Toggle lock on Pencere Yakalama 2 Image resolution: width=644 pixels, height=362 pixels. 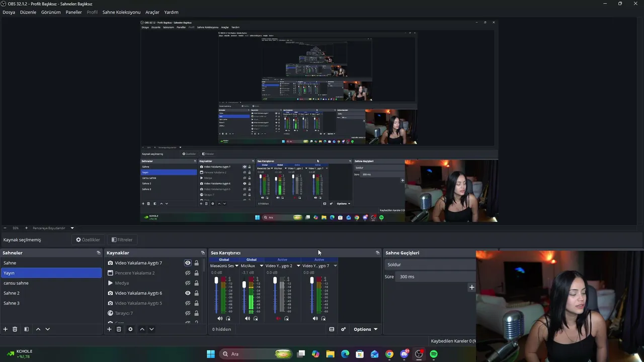click(x=196, y=273)
